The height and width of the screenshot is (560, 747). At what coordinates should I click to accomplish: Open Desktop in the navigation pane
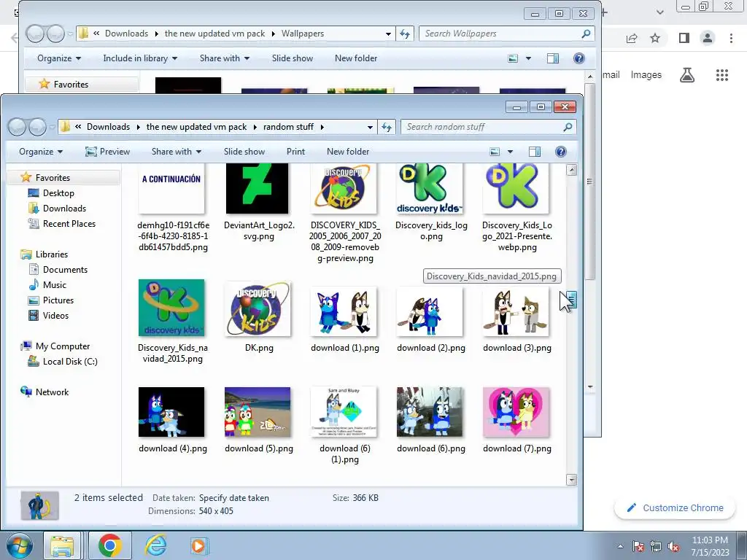(58, 192)
